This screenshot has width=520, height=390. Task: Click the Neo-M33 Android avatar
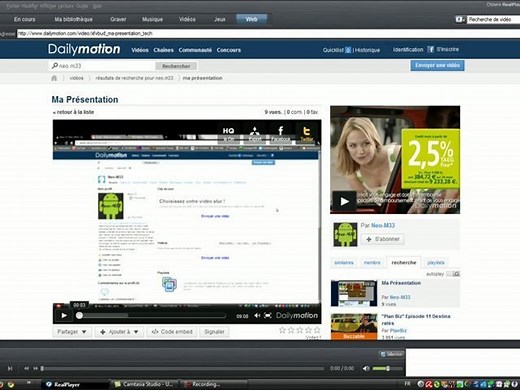[x=345, y=234]
